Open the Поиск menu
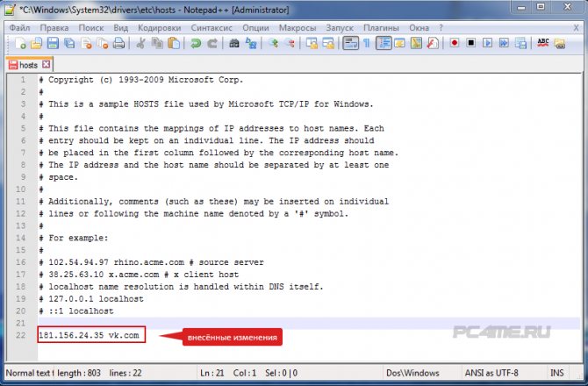This screenshot has height=386, width=588. (91, 28)
